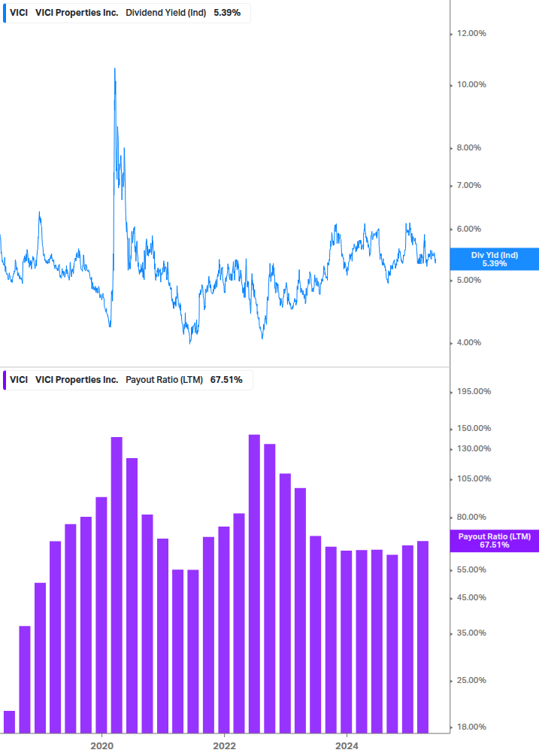This screenshot has width=539, height=756.
Task: Click the 5.39% value in top legend
Action: [227, 13]
